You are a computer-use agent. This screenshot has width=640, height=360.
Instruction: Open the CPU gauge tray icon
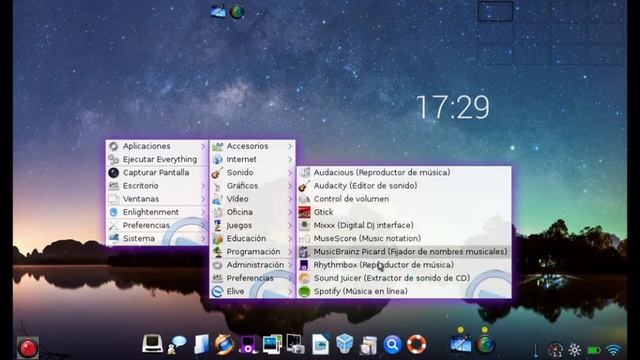(x=555, y=350)
